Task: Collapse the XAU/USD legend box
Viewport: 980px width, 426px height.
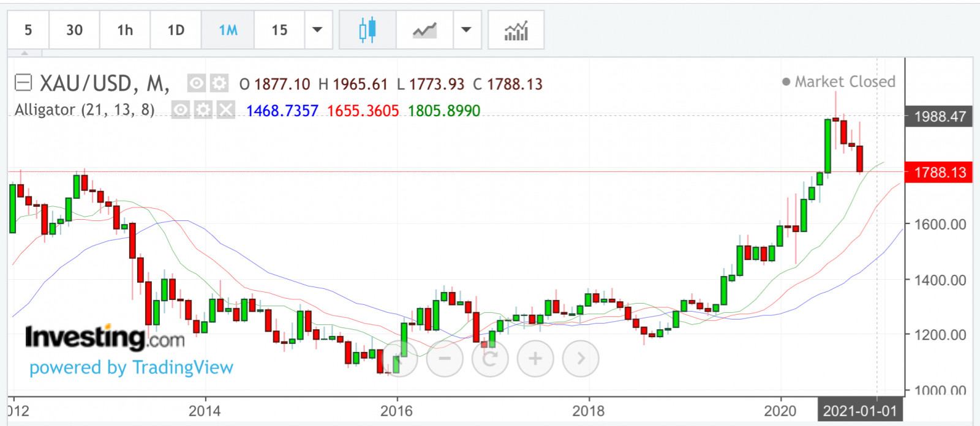Action: (x=23, y=83)
